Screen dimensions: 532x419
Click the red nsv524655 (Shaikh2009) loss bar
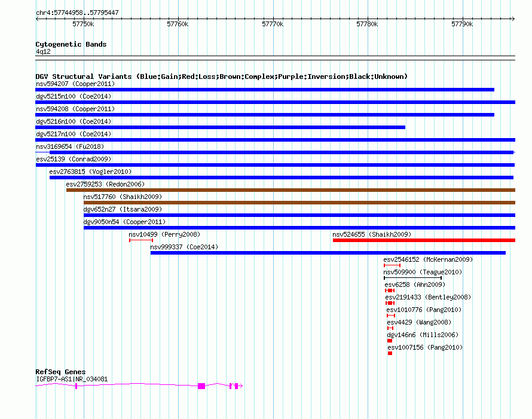point(424,240)
